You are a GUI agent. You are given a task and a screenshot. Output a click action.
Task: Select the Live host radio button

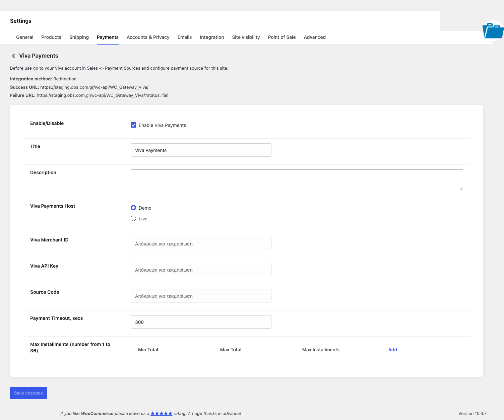[133, 218]
